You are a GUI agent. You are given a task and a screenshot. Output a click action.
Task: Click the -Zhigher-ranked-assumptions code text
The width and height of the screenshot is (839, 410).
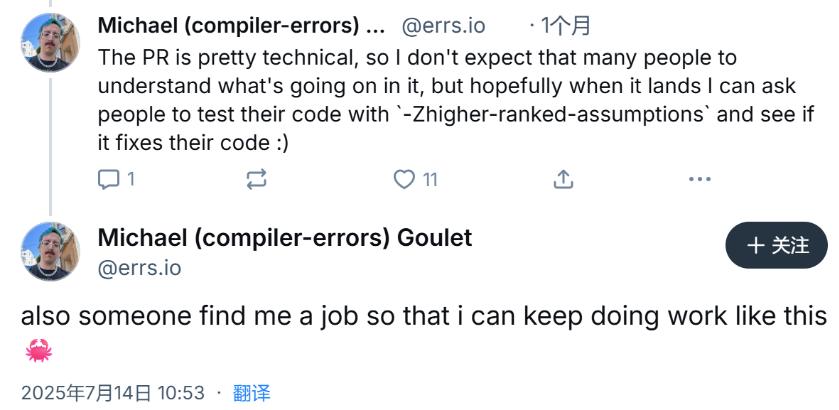tap(553, 115)
